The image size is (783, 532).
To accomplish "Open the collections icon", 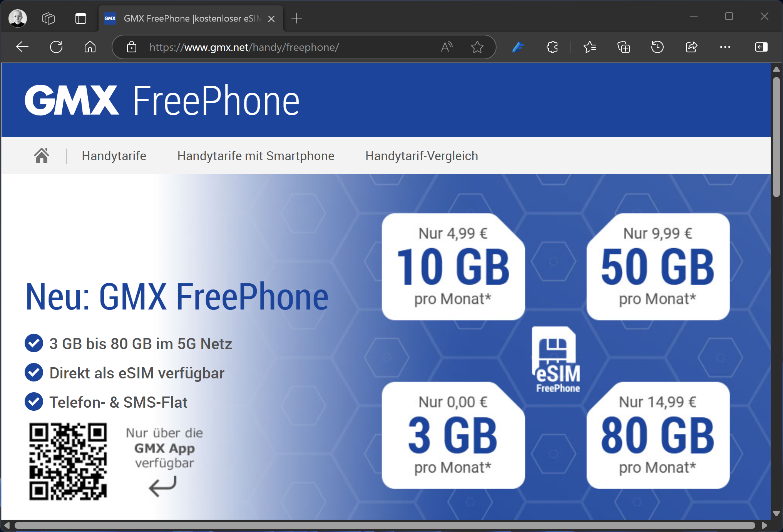I will coord(624,47).
